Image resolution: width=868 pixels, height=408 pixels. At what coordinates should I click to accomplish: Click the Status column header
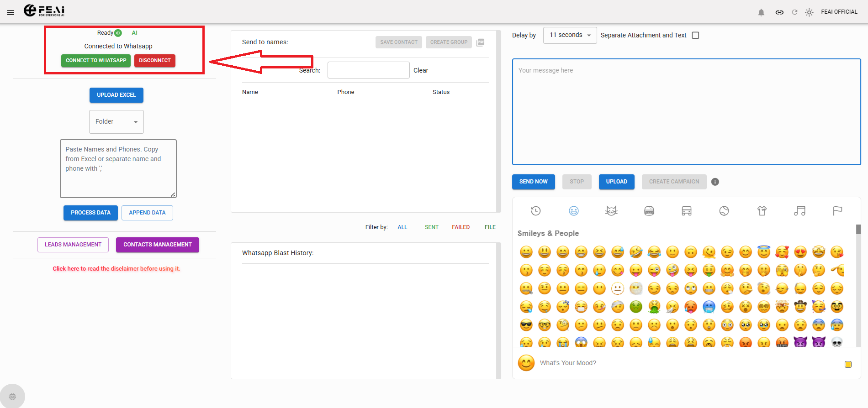pyautogui.click(x=441, y=92)
